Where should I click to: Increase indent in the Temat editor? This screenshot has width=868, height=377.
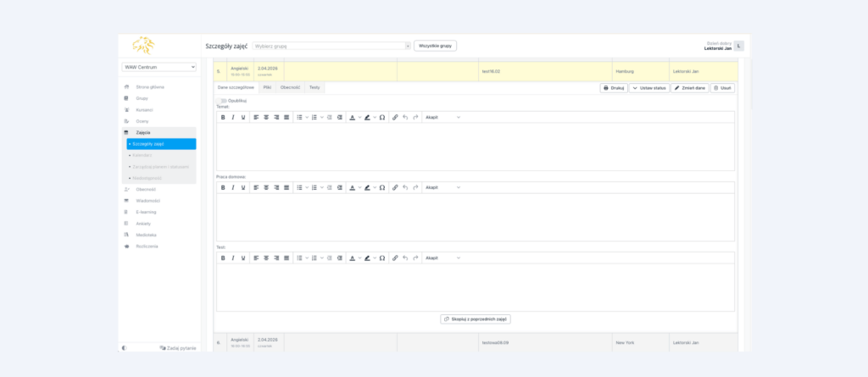340,117
